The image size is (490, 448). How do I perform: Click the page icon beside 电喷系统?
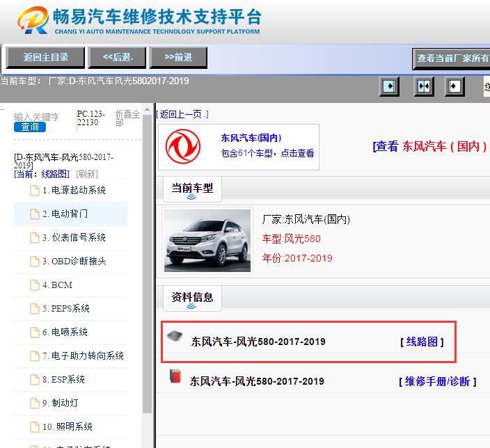pyautogui.click(x=34, y=332)
